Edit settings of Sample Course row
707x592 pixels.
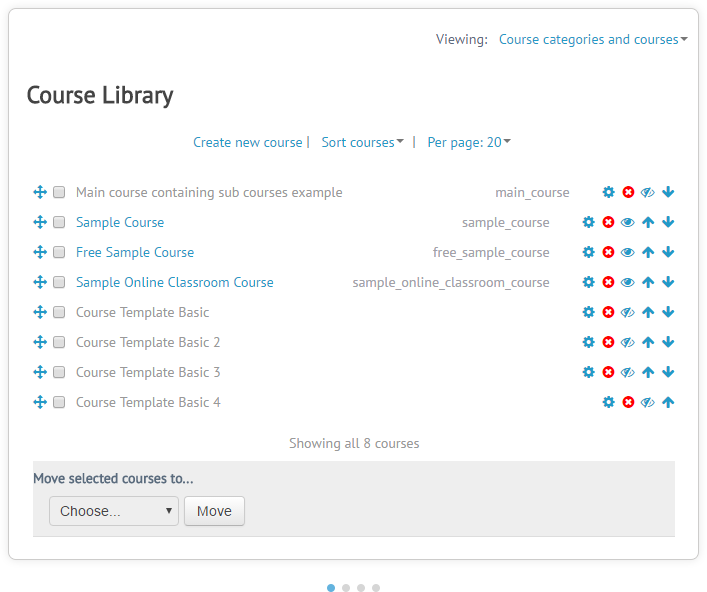[588, 222]
